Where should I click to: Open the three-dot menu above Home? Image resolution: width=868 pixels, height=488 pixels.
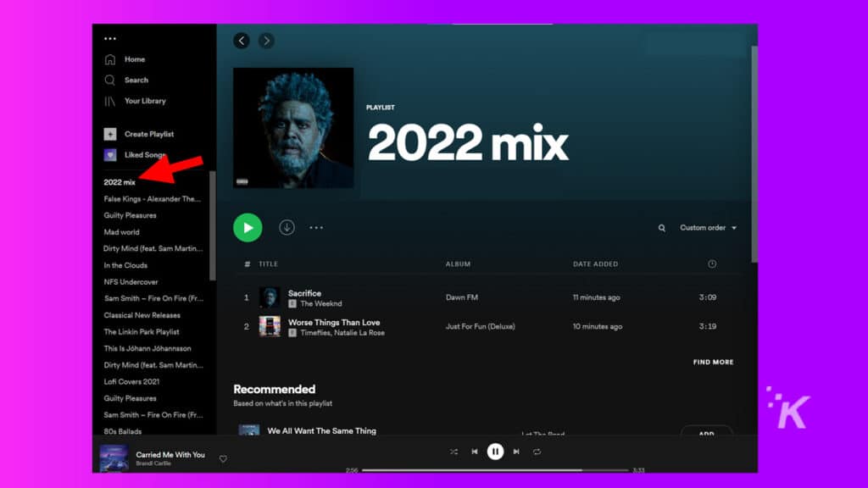click(x=110, y=39)
